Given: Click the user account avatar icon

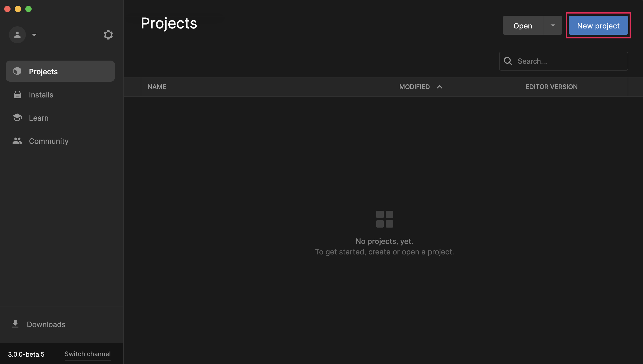Looking at the screenshot, I should pyautogui.click(x=17, y=35).
